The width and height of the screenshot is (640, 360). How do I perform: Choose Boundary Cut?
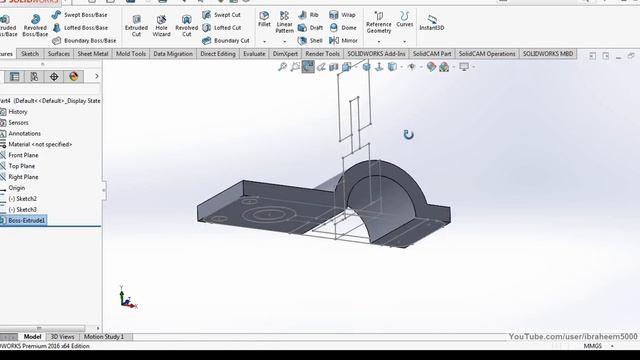(x=226, y=40)
